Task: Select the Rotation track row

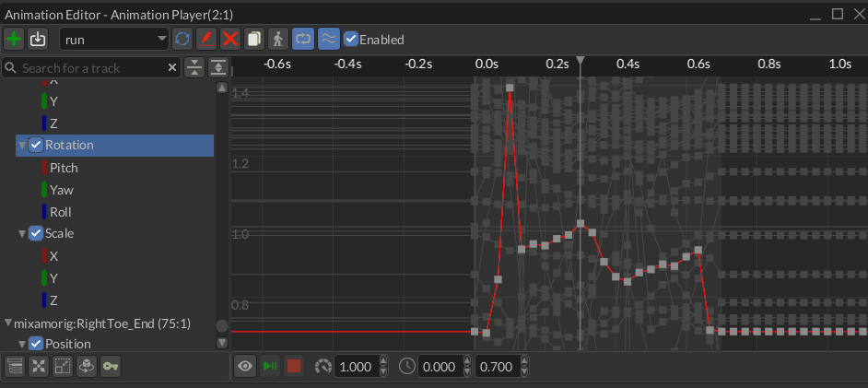Action: click(114, 145)
